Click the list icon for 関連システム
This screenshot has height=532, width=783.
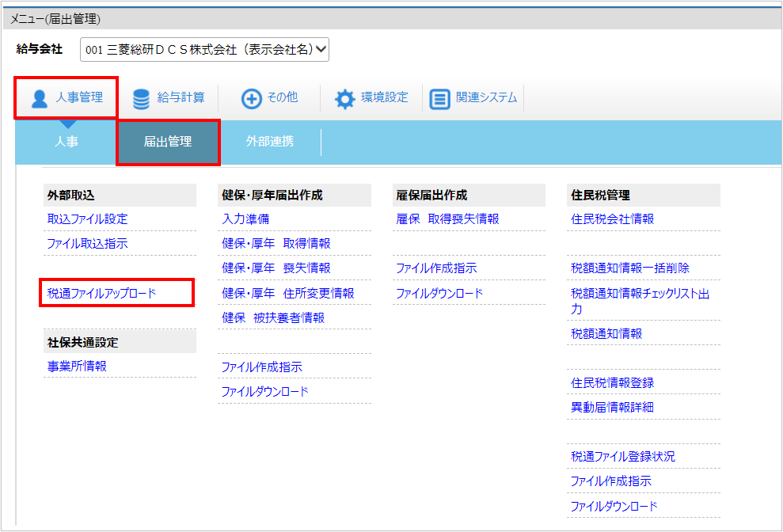(x=440, y=99)
